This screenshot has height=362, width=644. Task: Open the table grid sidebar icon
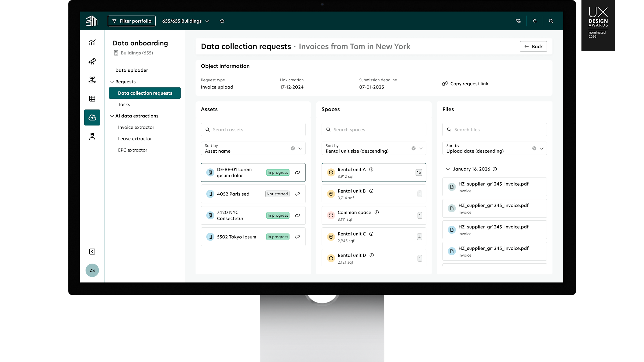[x=92, y=99]
